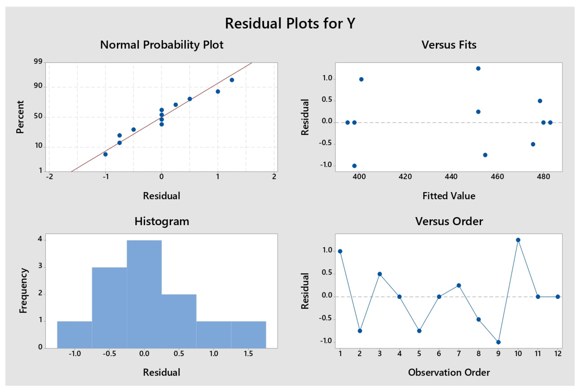Click the "Histogram" plot title
The height and width of the screenshot is (392, 580).
click(x=161, y=222)
